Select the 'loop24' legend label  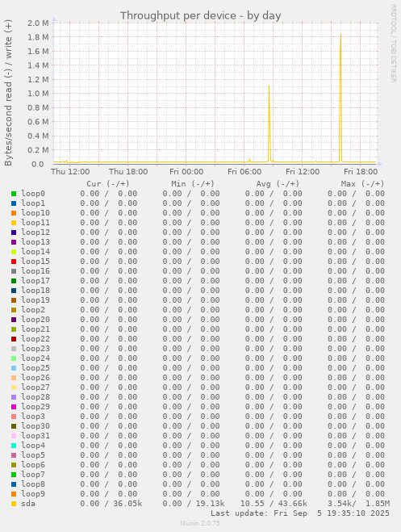coord(36,358)
